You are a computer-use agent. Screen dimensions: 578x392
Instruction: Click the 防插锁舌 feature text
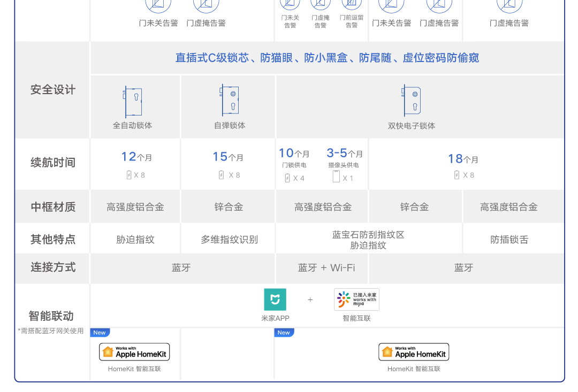(x=509, y=240)
